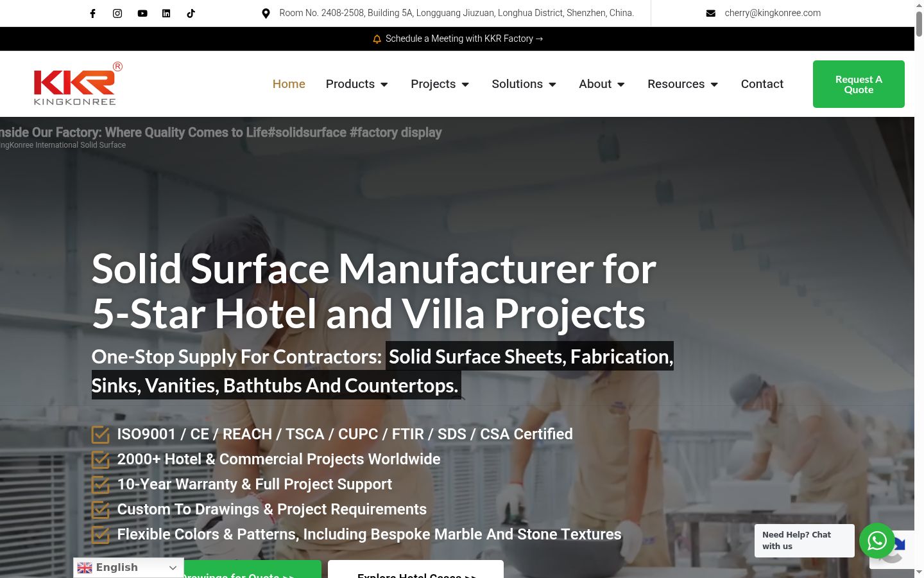Viewport: 924px width, 578px height.
Task: Go to the Home menu item
Action: point(289,84)
